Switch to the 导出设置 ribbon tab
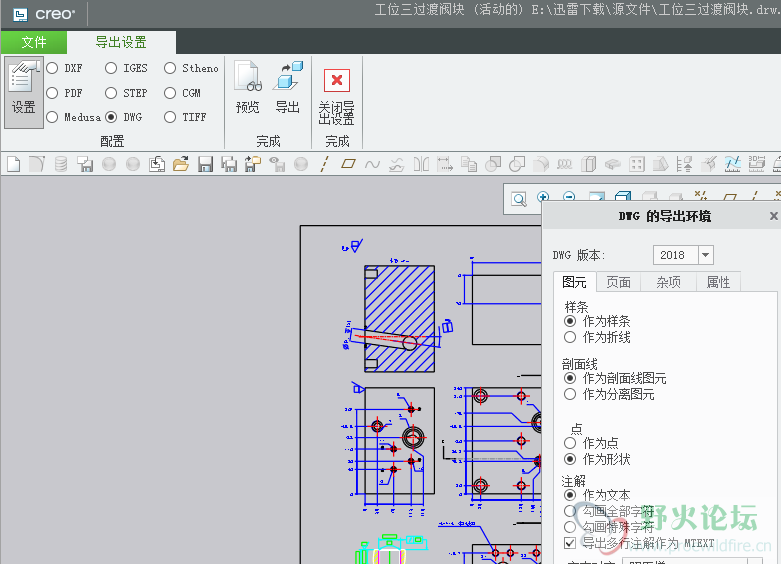Screen dimensions: 781x564 121,42
